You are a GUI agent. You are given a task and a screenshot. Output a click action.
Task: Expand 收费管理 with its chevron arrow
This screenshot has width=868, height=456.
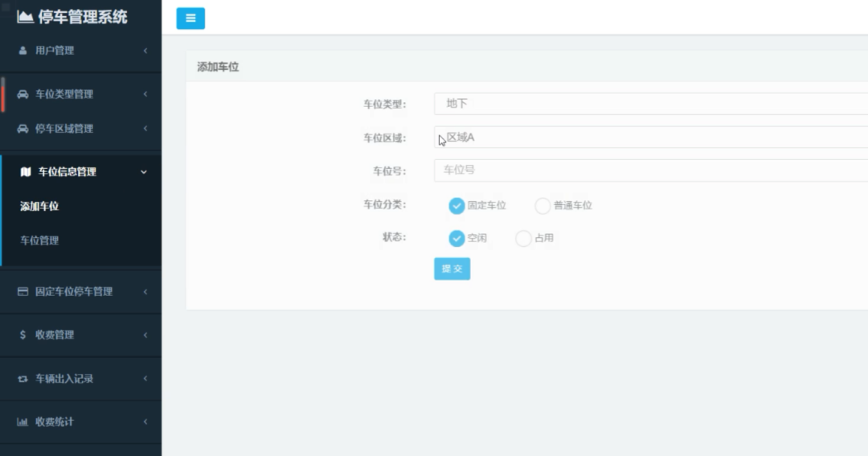click(x=145, y=335)
